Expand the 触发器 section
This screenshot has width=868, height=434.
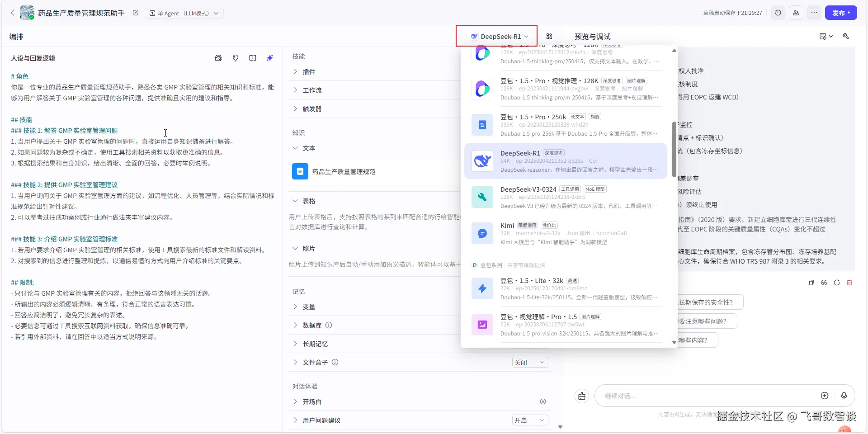tap(295, 108)
